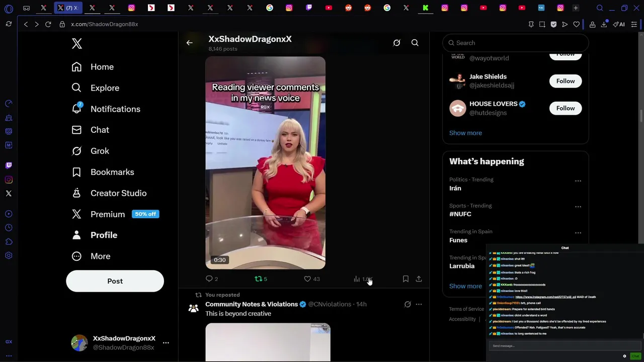This screenshot has width=644, height=362.
Task: Click the Post button
Action: (115, 281)
